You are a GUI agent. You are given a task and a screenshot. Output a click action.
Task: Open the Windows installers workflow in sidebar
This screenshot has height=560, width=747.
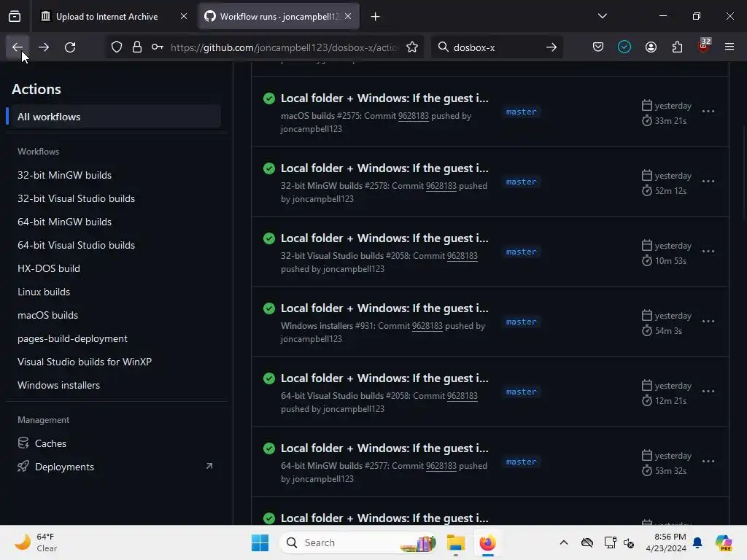point(58,385)
